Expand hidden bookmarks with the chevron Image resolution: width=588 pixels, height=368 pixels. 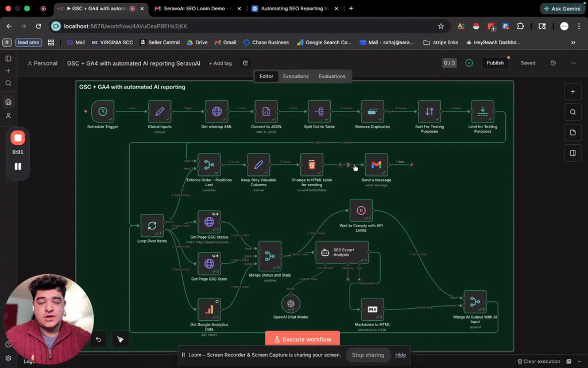pyautogui.click(x=573, y=42)
